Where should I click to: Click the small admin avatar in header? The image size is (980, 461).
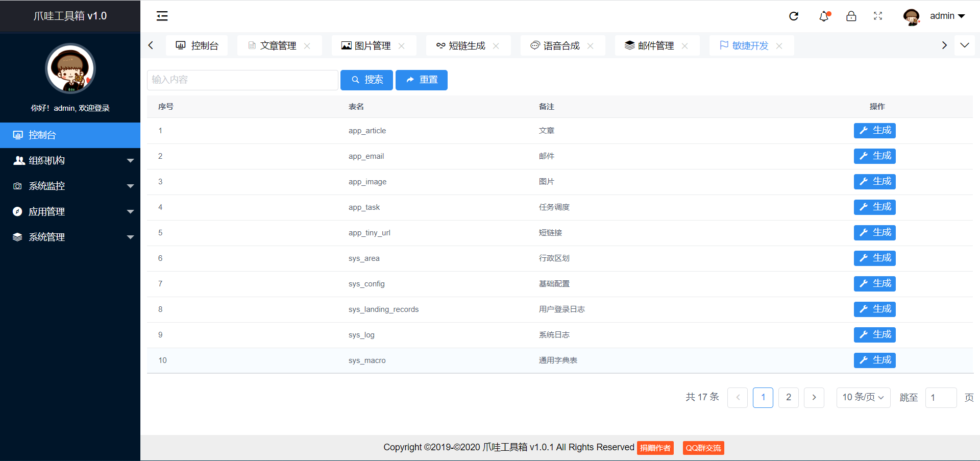point(911,16)
